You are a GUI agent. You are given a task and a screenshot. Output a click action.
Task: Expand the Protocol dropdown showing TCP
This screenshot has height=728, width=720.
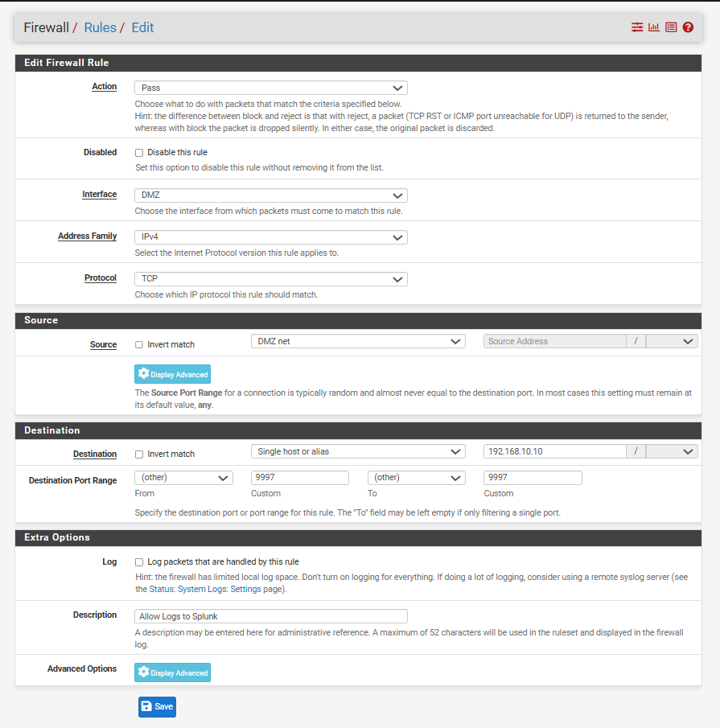(x=270, y=279)
